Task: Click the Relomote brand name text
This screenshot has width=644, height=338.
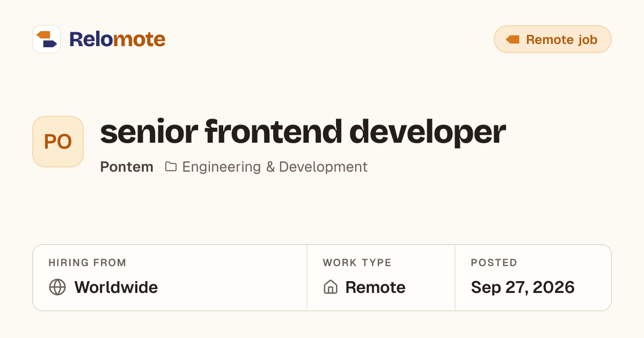Action: click(117, 39)
